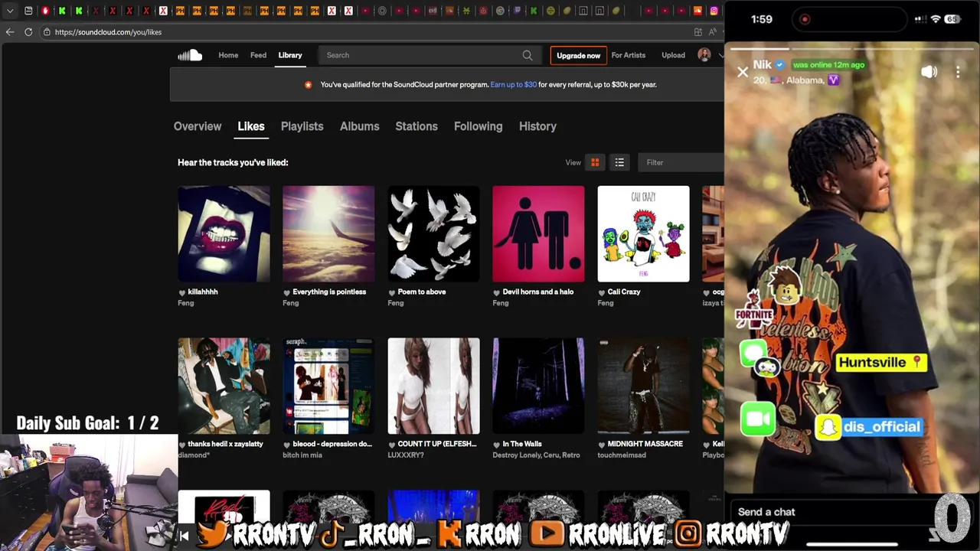Screen dimensions: 980x551
Task: Tap the green FaceTime video icon
Action: [x=758, y=418]
